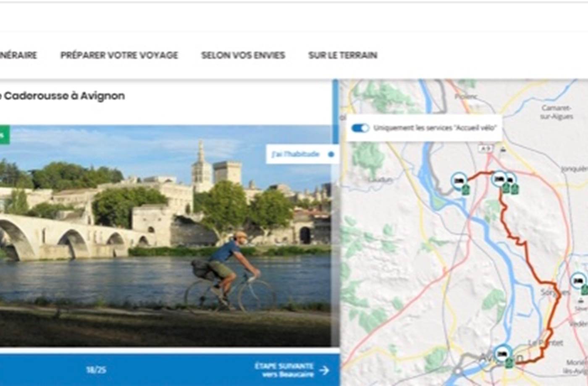Select the lodging marker east of Sorgues

578,280
